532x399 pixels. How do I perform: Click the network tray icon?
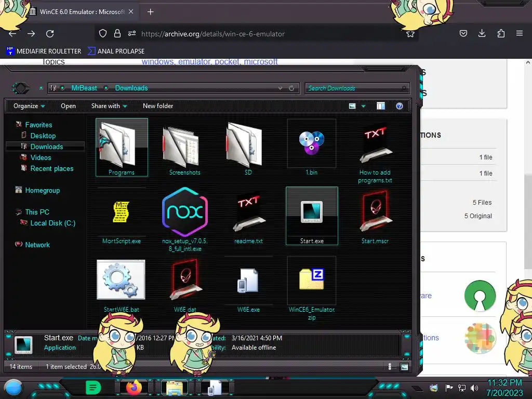pyautogui.click(x=462, y=388)
